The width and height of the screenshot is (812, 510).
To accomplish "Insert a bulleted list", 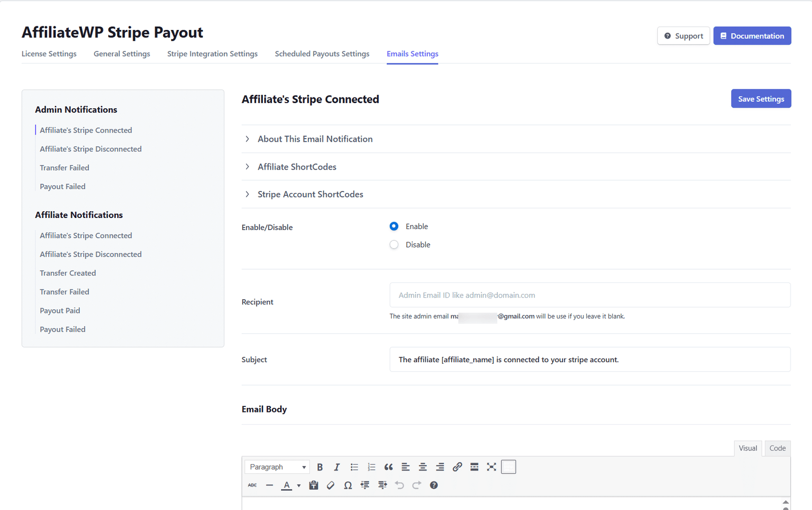I will click(x=354, y=467).
